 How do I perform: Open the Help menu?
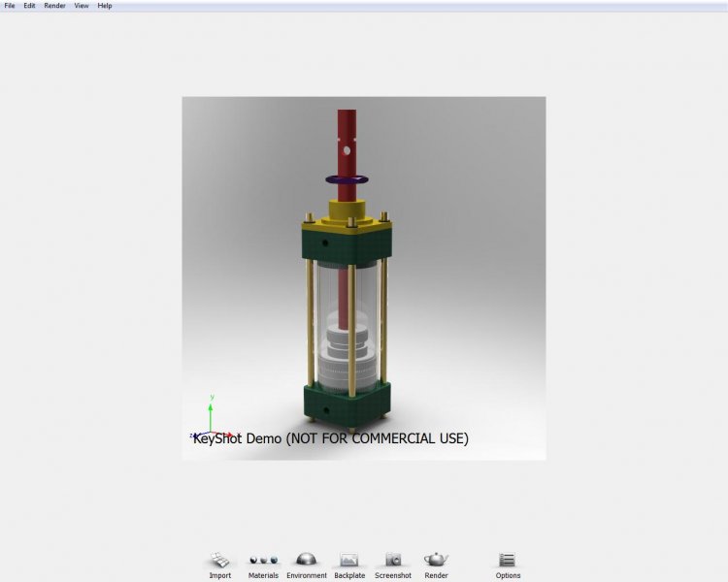[x=105, y=6]
